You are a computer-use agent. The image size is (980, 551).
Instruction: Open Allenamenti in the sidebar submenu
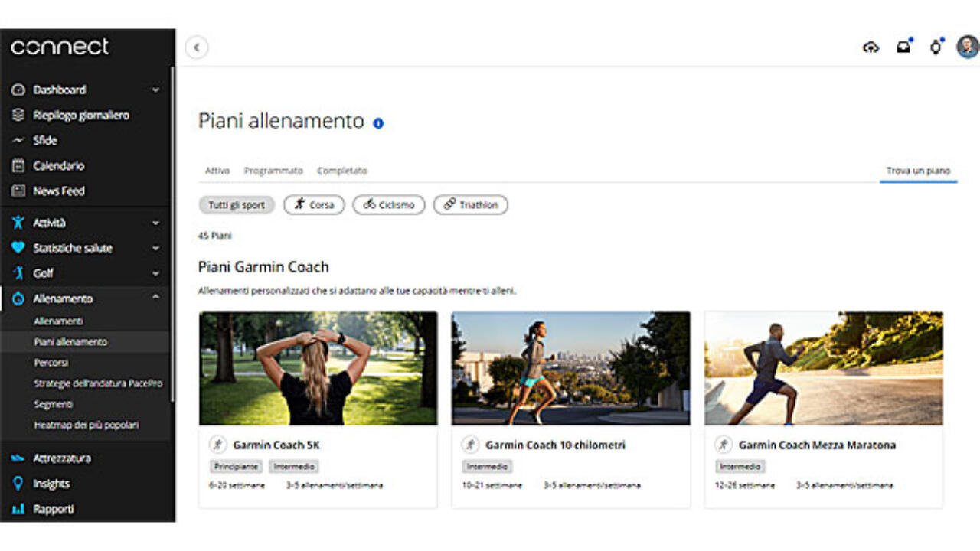[x=58, y=321]
